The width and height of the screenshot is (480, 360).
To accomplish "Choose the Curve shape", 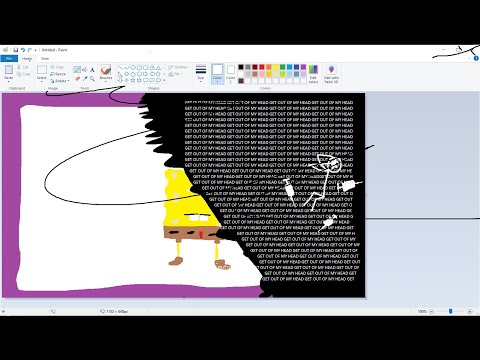I will pos(127,67).
